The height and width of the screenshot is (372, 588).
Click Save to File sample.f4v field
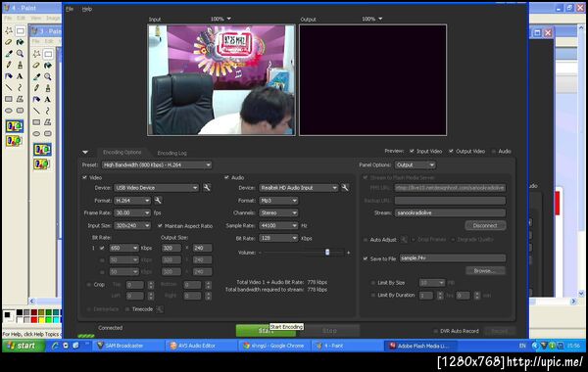pos(452,258)
